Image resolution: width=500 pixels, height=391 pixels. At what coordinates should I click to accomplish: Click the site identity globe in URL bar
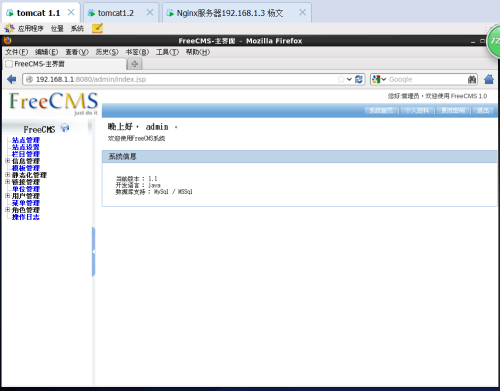click(29, 79)
